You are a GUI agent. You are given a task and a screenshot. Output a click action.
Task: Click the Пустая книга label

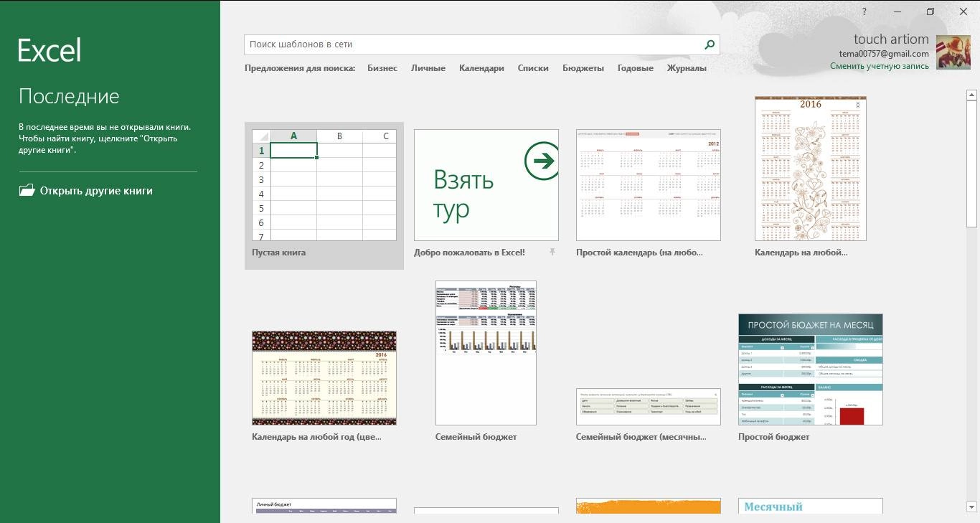click(x=279, y=253)
